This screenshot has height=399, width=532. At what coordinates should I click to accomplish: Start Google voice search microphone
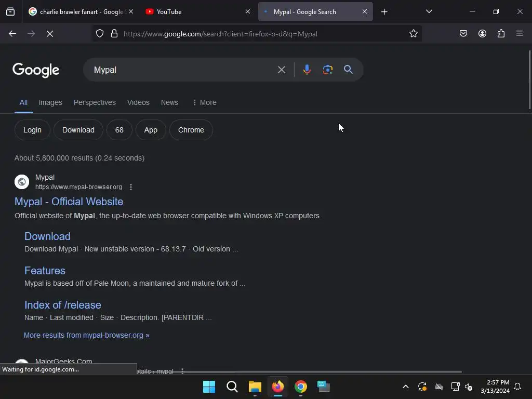tap(307, 70)
